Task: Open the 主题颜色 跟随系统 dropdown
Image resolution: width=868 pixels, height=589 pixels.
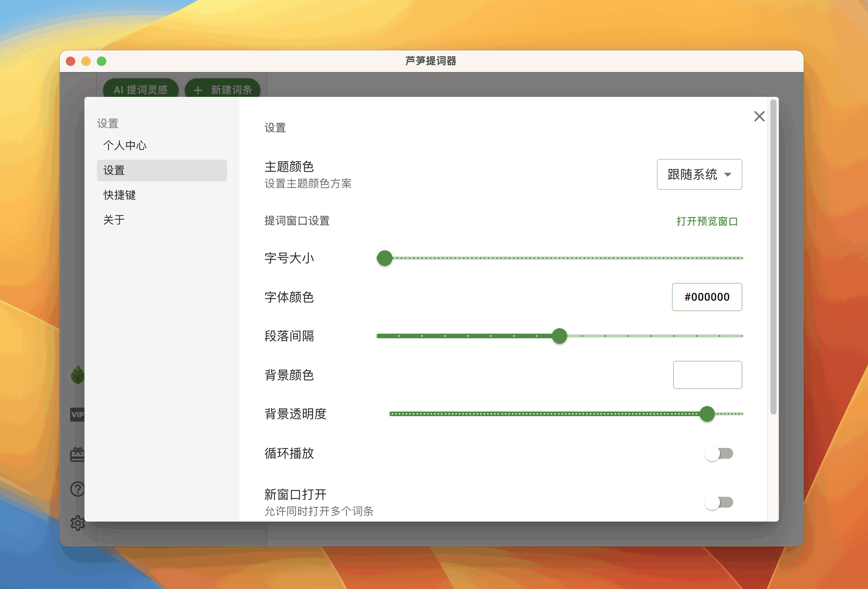Action: [x=699, y=174]
